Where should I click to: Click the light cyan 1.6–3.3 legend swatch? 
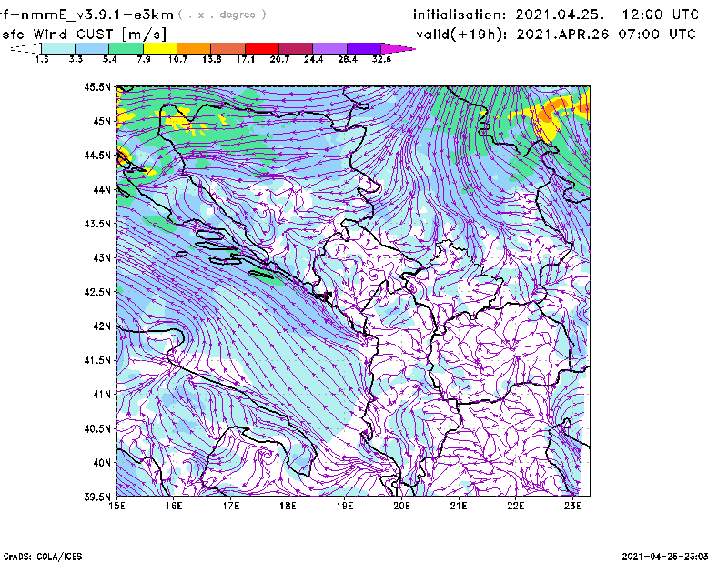58,48
